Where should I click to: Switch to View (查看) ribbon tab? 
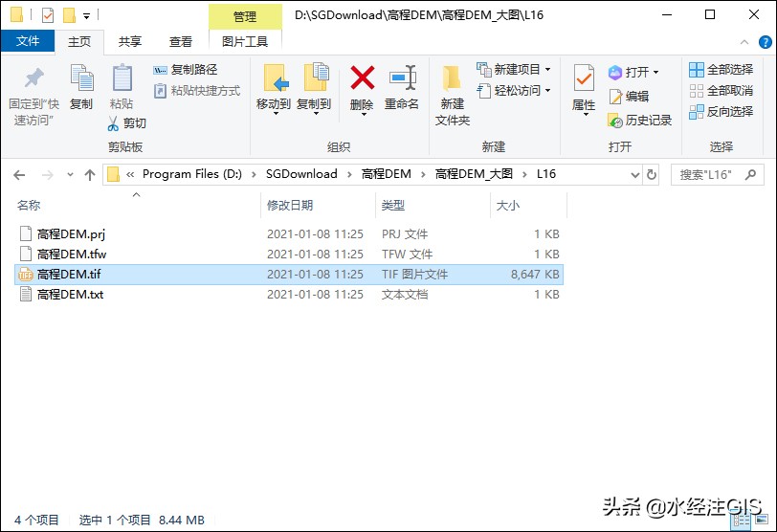(x=180, y=41)
